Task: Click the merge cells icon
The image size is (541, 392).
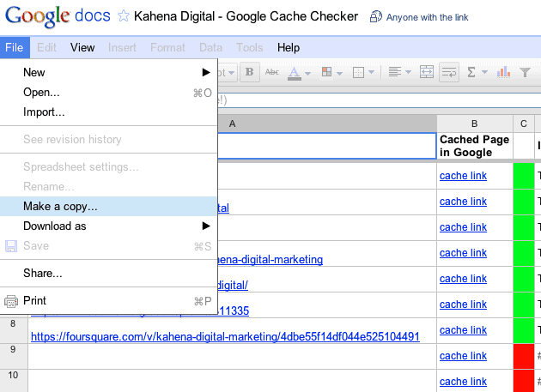Action: pyautogui.click(x=427, y=72)
